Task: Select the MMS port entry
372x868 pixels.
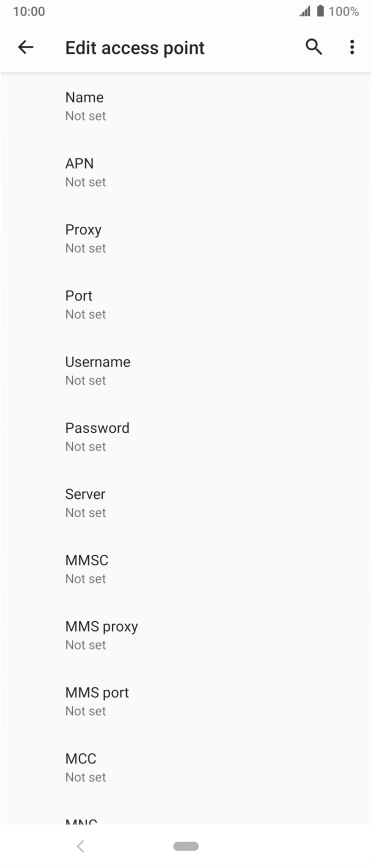Action: pyautogui.click(x=186, y=701)
